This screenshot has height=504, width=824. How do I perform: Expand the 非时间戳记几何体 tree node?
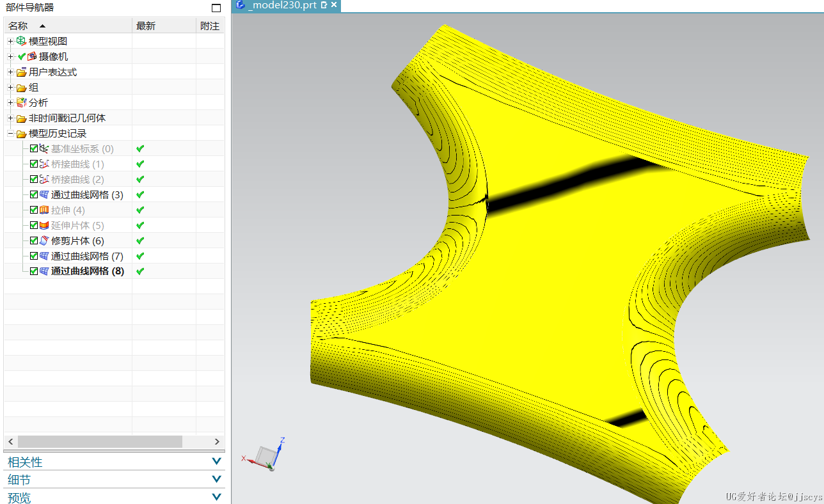[10, 118]
